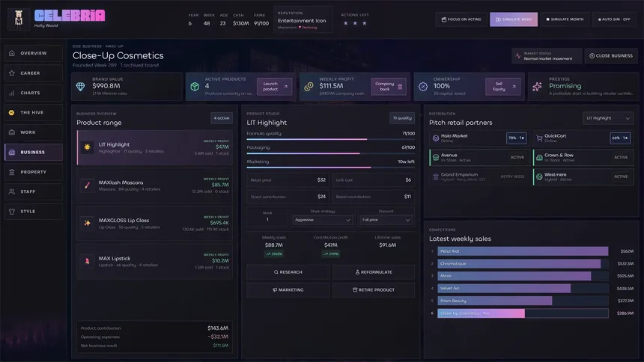Click the LIT Highlight sun icon
644x362 pixels.
pos(87,147)
